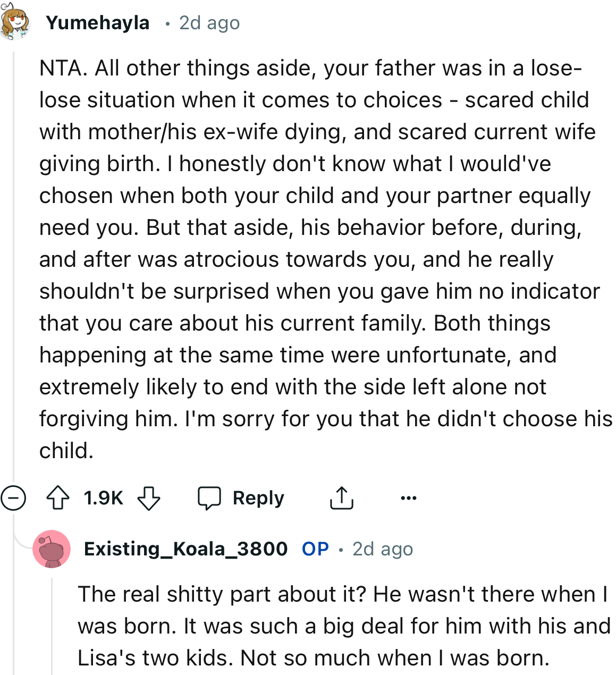Open Existing_Koala_3800's pink avatar
Viewport: 616px width, 675px height.
[x=52, y=549]
